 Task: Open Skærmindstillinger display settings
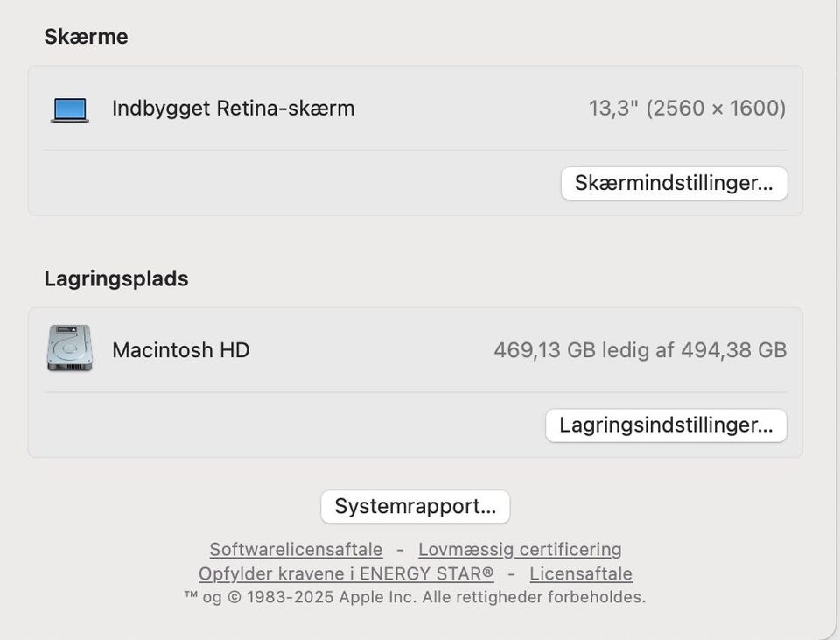674,184
